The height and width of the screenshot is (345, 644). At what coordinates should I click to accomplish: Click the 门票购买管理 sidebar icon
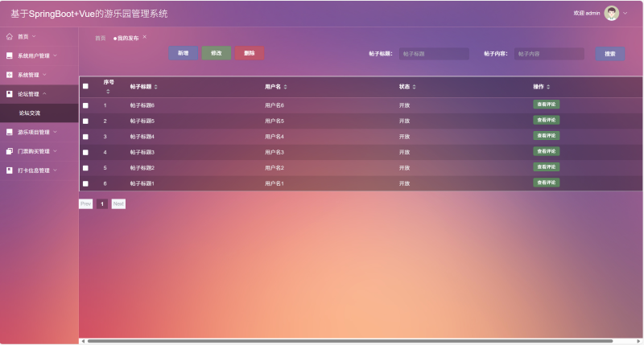[x=10, y=151]
